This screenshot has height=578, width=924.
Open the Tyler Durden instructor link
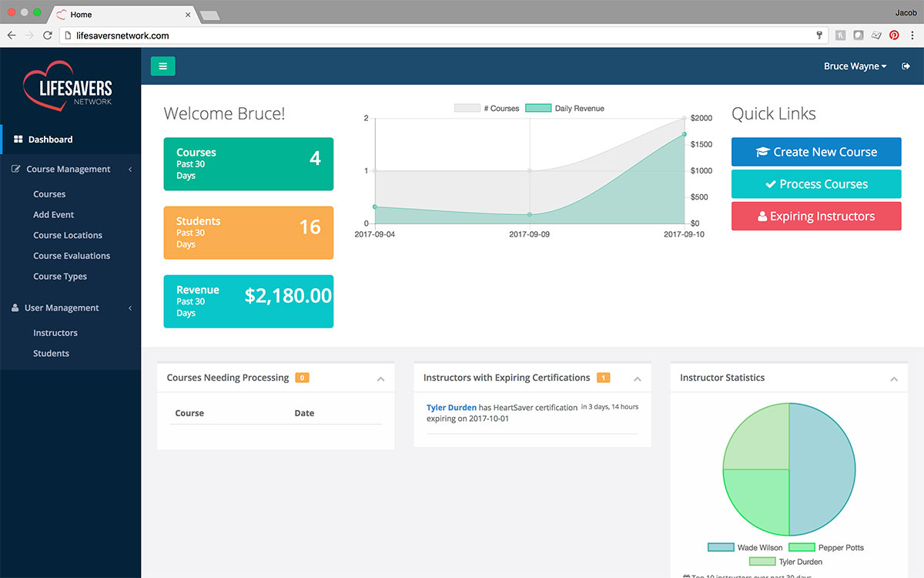451,407
